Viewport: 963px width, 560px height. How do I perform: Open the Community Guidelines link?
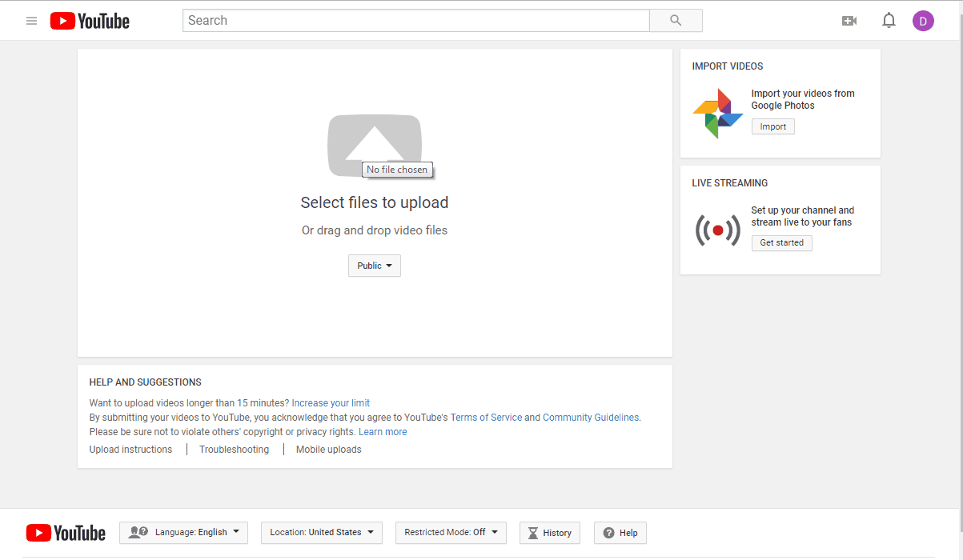tap(591, 418)
